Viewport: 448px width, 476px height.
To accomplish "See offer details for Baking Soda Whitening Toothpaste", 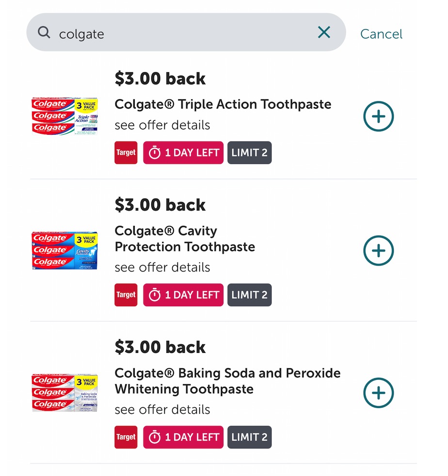I will [162, 410].
